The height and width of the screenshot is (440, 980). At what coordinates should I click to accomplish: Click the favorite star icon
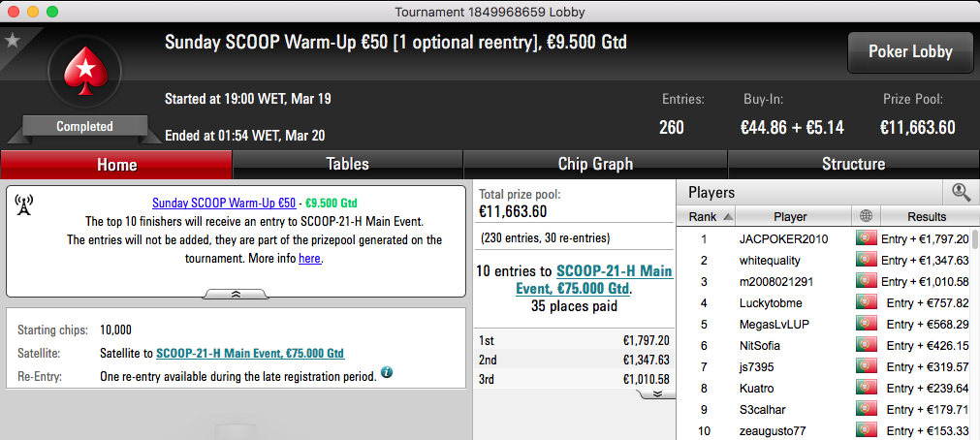[x=12, y=42]
